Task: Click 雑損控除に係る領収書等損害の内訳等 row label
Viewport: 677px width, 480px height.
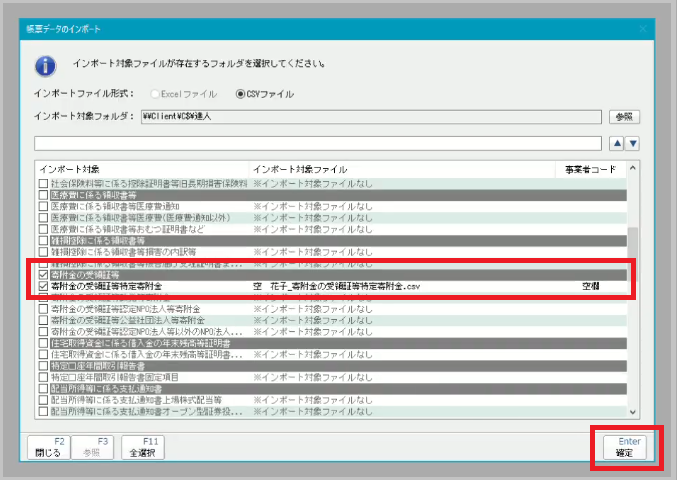Action: (x=123, y=252)
